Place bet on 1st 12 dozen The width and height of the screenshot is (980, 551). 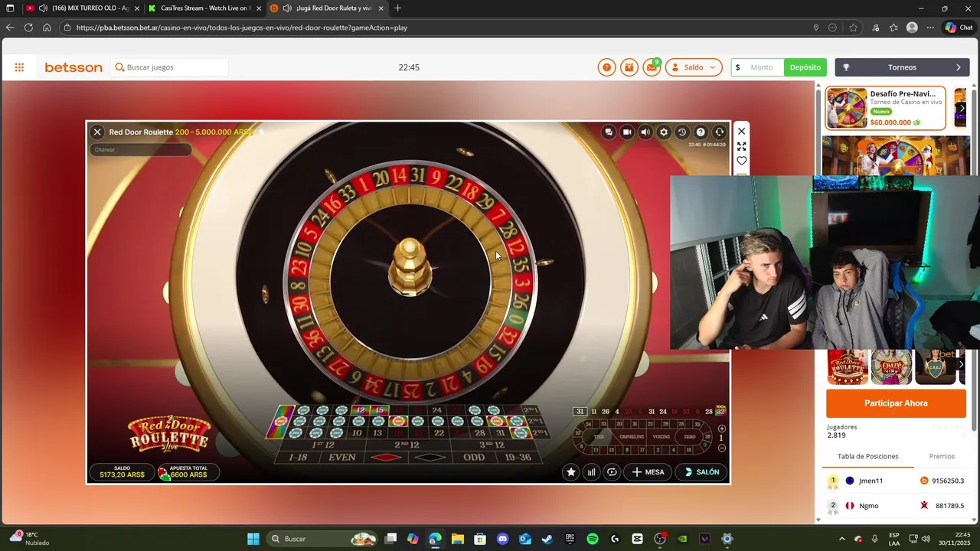tap(324, 445)
